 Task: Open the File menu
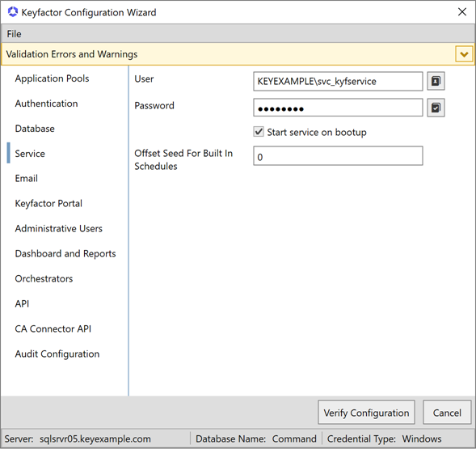[x=15, y=34]
